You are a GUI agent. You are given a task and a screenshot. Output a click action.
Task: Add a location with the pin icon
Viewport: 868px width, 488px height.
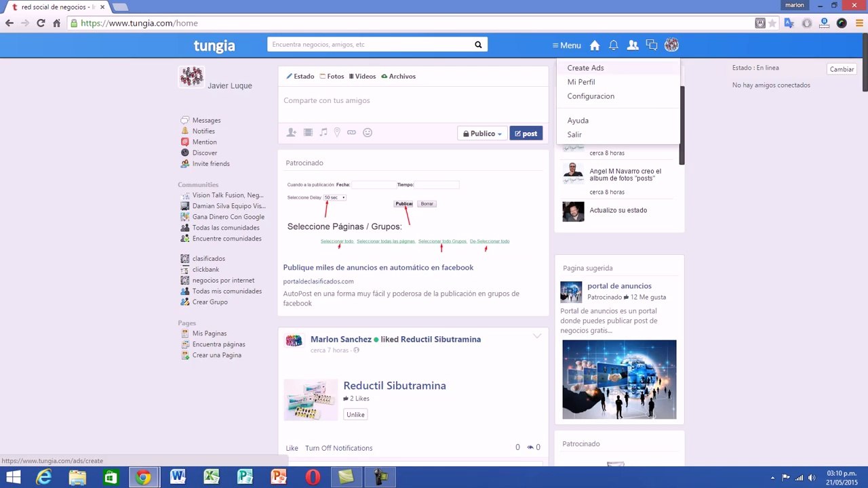337,133
